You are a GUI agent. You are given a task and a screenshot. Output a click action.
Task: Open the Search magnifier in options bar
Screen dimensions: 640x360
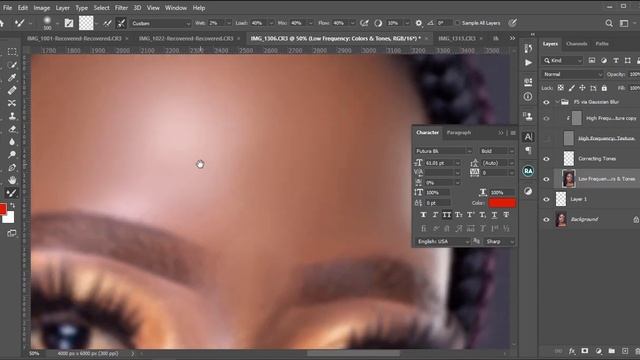pyautogui.click(x=609, y=23)
